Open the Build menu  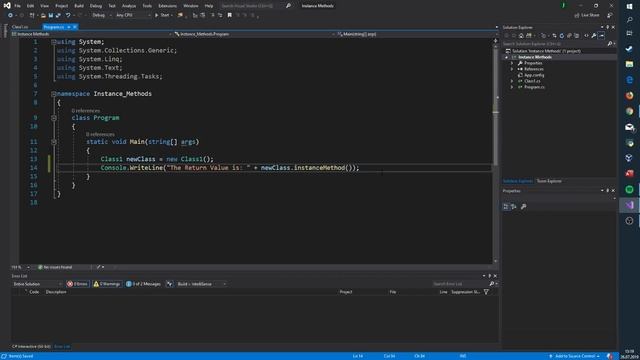(79, 6)
